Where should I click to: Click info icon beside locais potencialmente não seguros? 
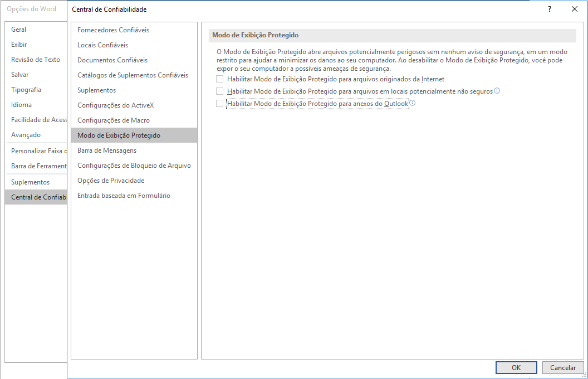497,91
